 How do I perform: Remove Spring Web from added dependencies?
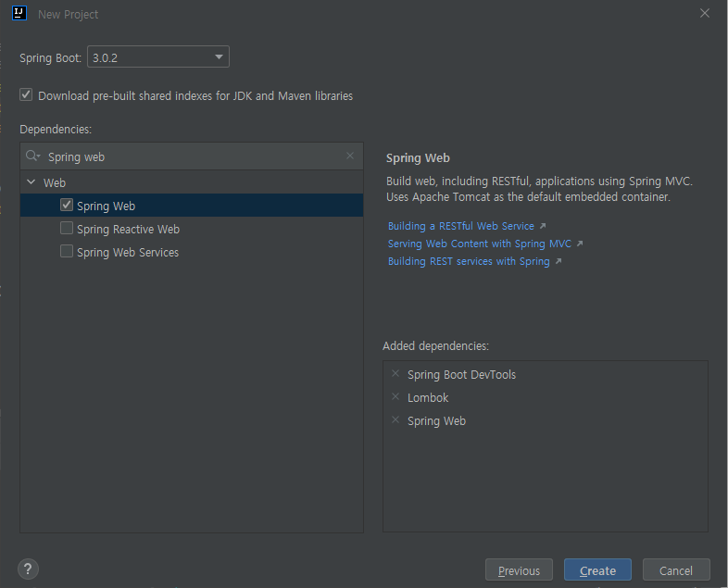395,420
